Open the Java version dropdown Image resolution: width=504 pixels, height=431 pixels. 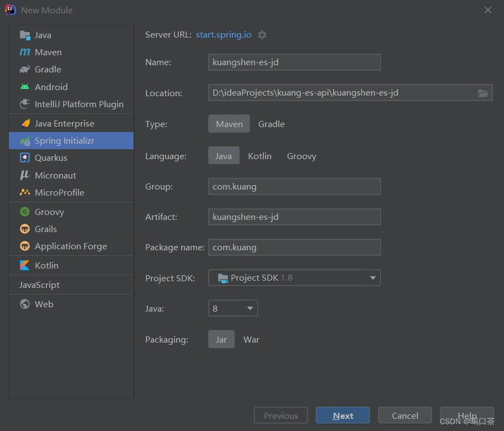point(233,308)
